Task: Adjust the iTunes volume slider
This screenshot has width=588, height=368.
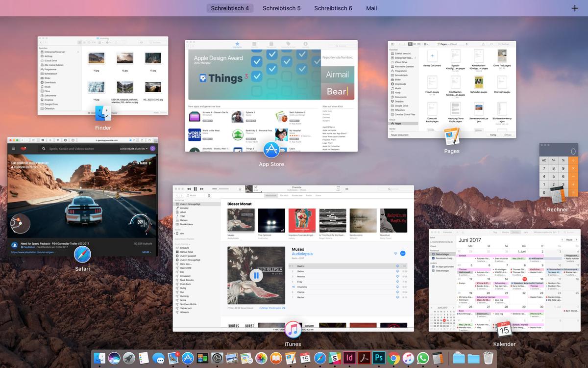Action: 220,189
